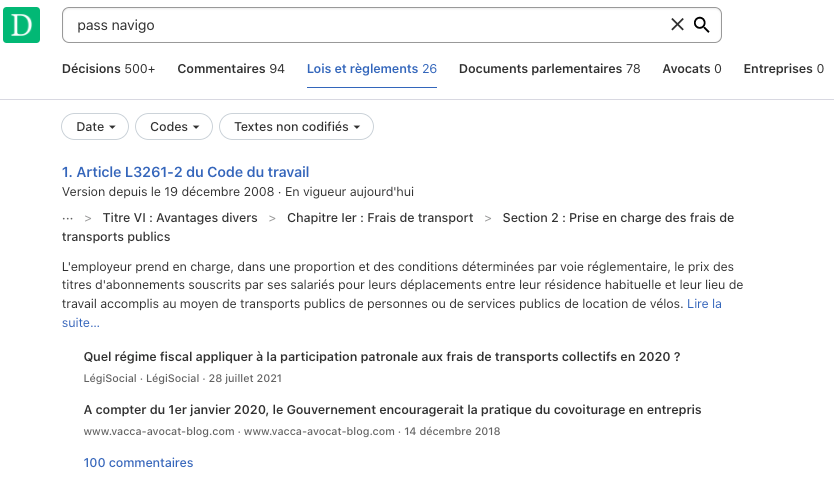
Task: View the 100 commentaires link
Action: click(138, 463)
